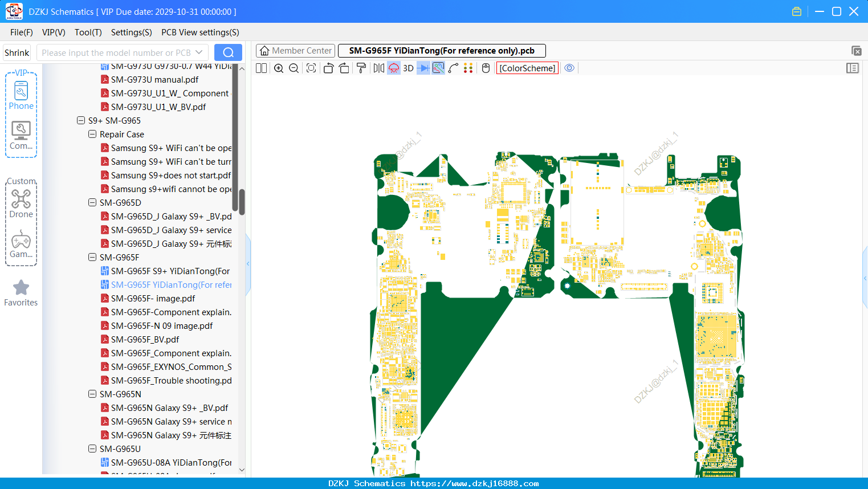Open SM-G973U_U1_W_BV.pdf file

(158, 107)
